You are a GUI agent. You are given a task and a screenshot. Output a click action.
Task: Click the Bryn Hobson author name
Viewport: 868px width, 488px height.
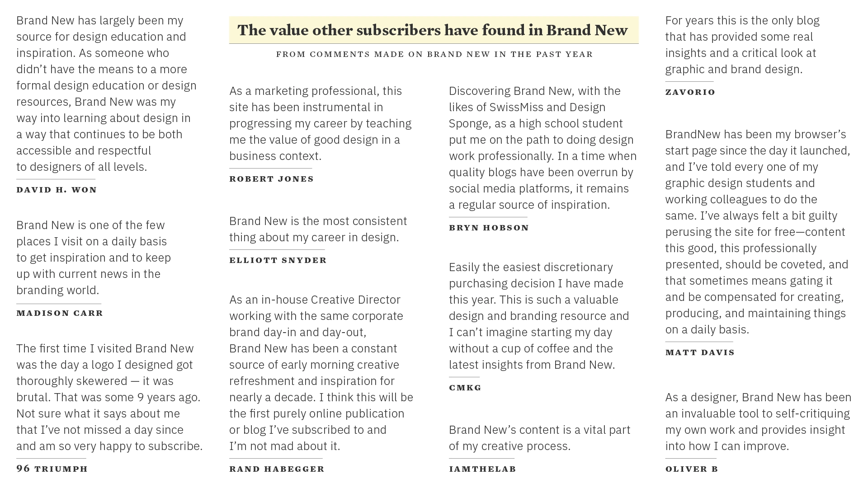click(x=489, y=228)
